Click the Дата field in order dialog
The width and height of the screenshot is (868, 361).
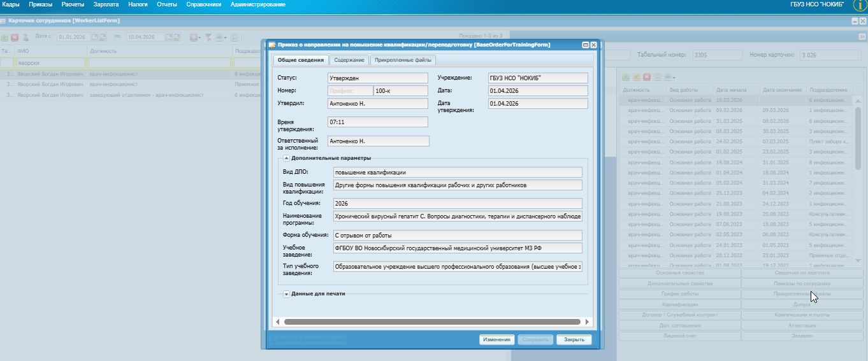coord(537,91)
